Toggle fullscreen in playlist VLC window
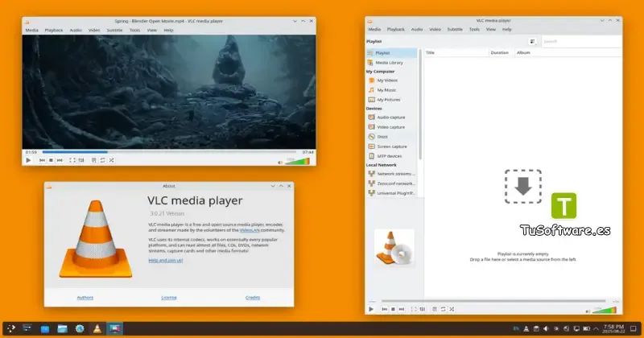The width and height of the screenshot is (644, 338). 414,309
